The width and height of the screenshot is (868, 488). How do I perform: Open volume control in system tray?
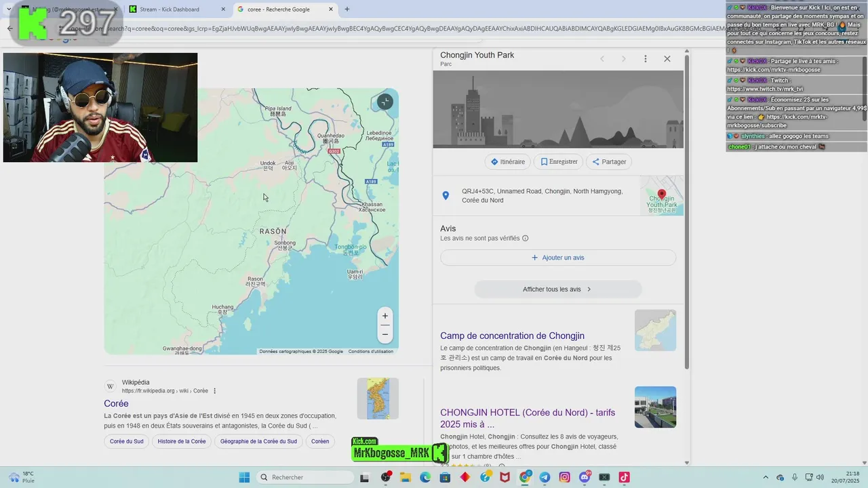point(820,477)
